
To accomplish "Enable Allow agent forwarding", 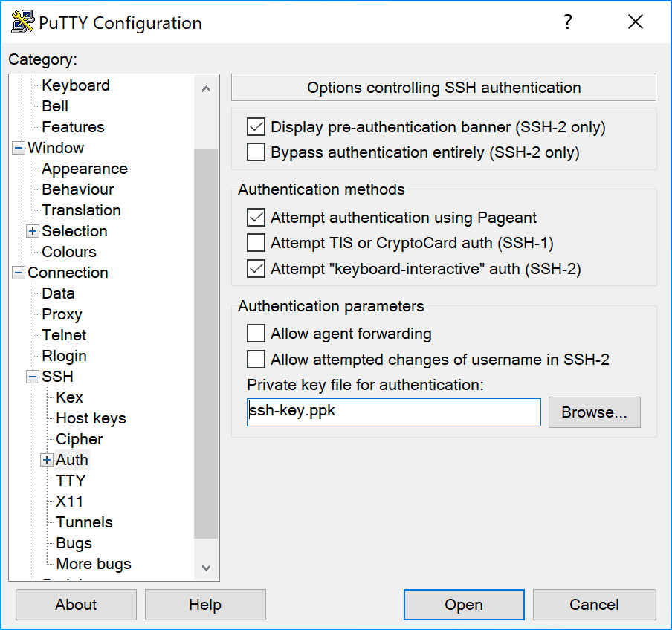I will [256, 333].
